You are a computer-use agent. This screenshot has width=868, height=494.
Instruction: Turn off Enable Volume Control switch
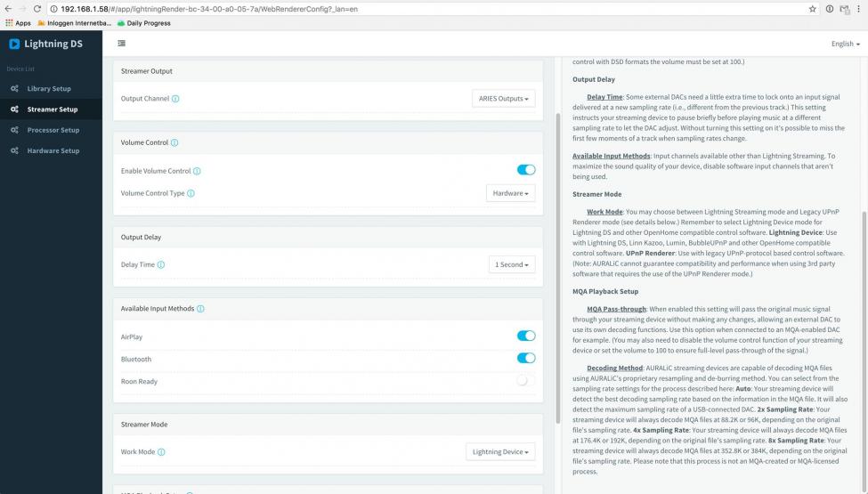pos(526,170)
